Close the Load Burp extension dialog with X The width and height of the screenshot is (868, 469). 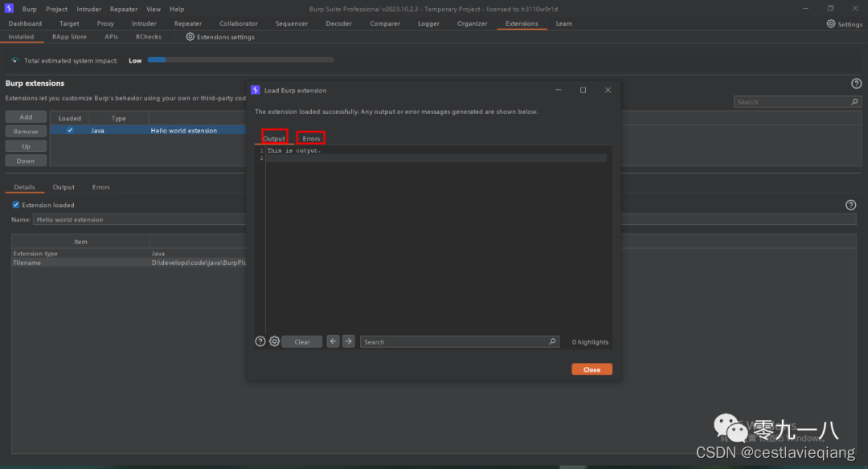[x=608, y=90]
